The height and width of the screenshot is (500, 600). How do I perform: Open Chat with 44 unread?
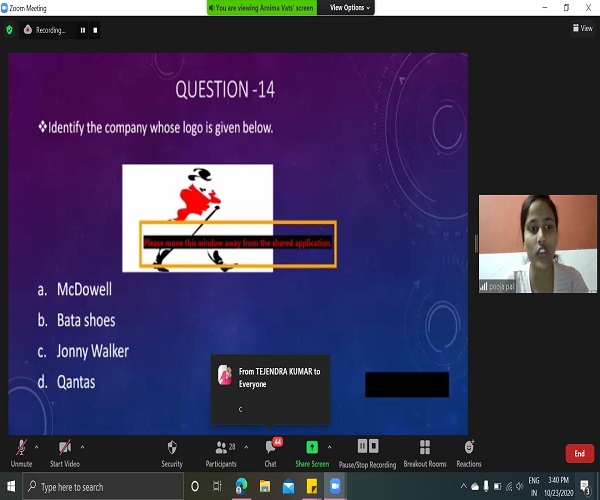[271, 454]
